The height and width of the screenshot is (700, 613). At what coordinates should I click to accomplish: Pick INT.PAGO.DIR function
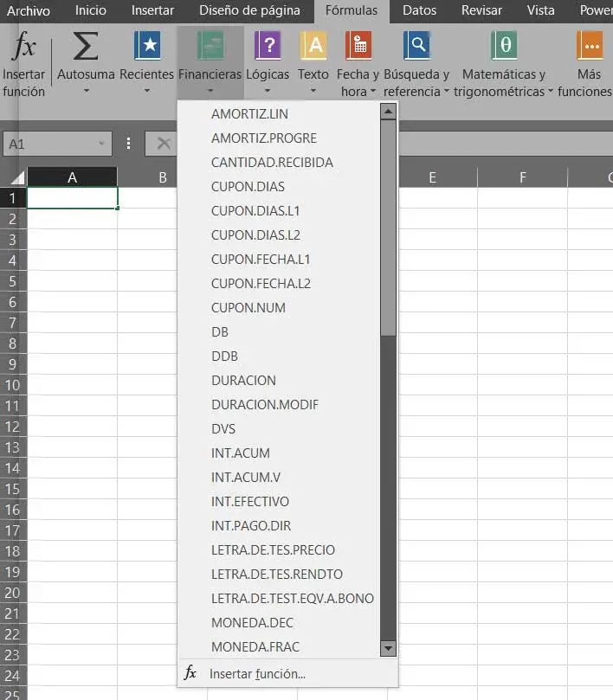[x=279, y=525]
